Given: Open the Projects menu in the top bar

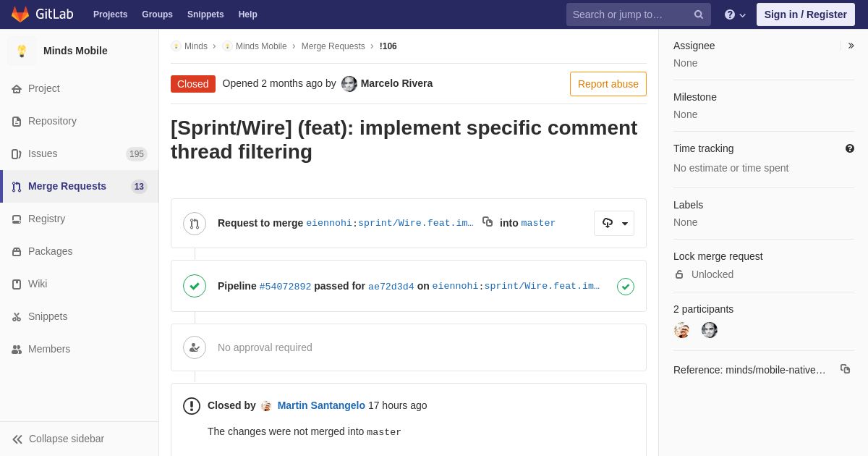Looking at the screenshot, I should [x=110, y=14].
